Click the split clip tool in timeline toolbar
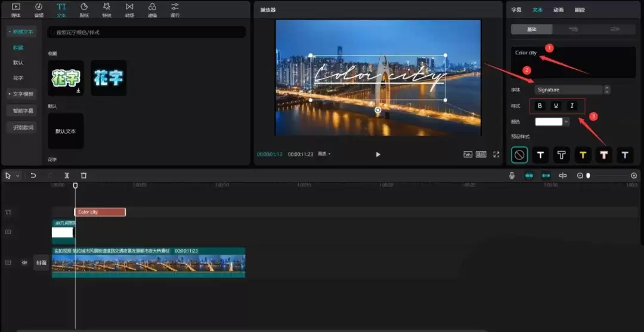The width and height of the screenshot is (644, 332). click(67, 176)
